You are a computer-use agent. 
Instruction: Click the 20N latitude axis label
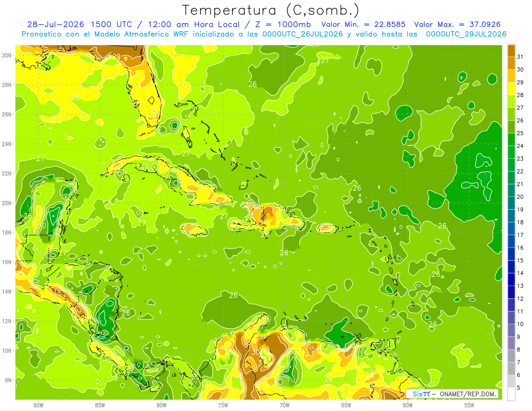click(7, 203)
